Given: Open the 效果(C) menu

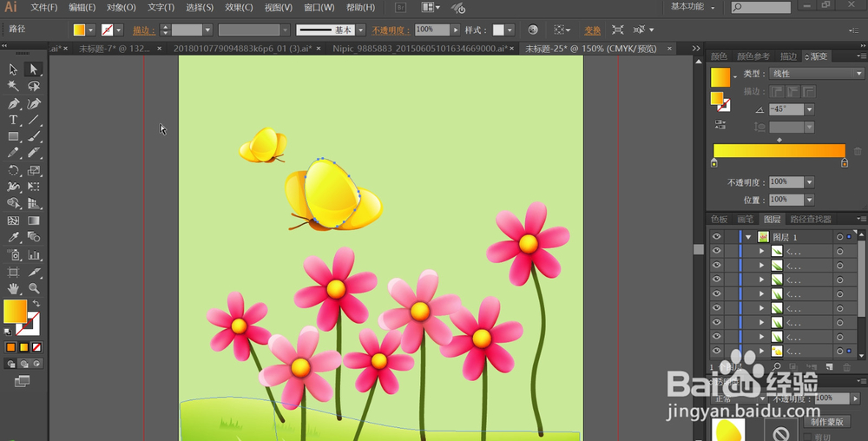Looking at the screenshot, I should pyautogui.click(x=239, y=8).
